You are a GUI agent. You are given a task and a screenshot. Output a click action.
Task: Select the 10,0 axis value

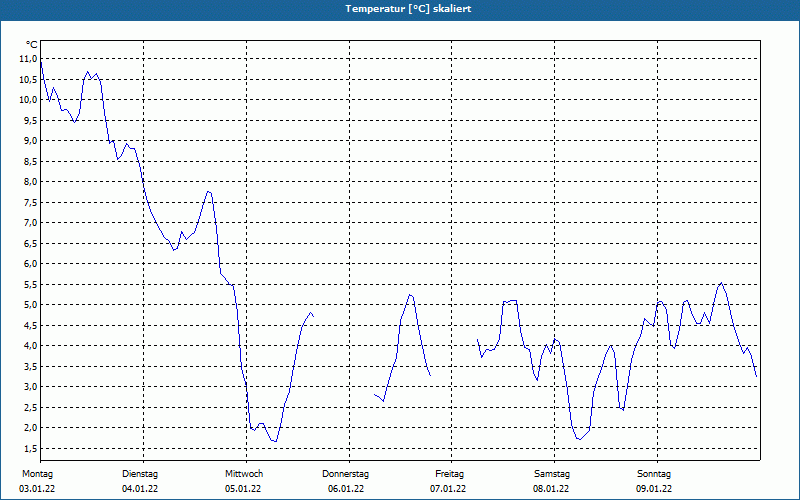[29, 99]
